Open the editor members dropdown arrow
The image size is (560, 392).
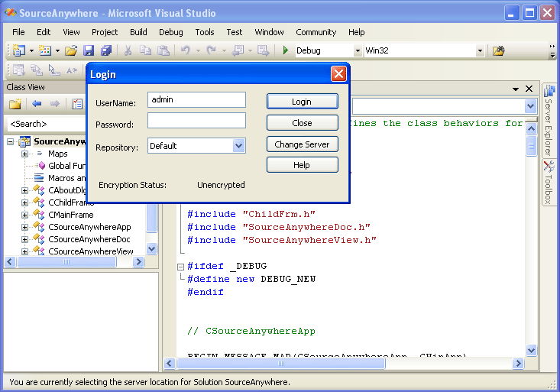click(530, 106)
